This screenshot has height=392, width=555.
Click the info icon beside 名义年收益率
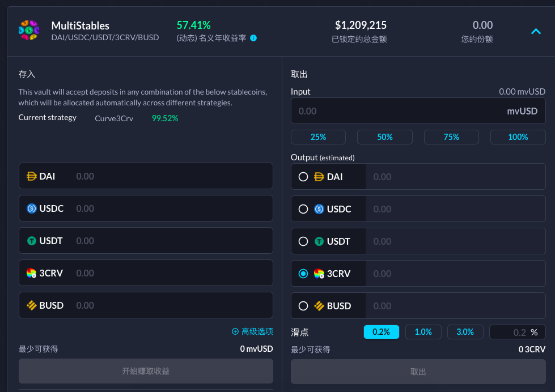tap(253, 38)
